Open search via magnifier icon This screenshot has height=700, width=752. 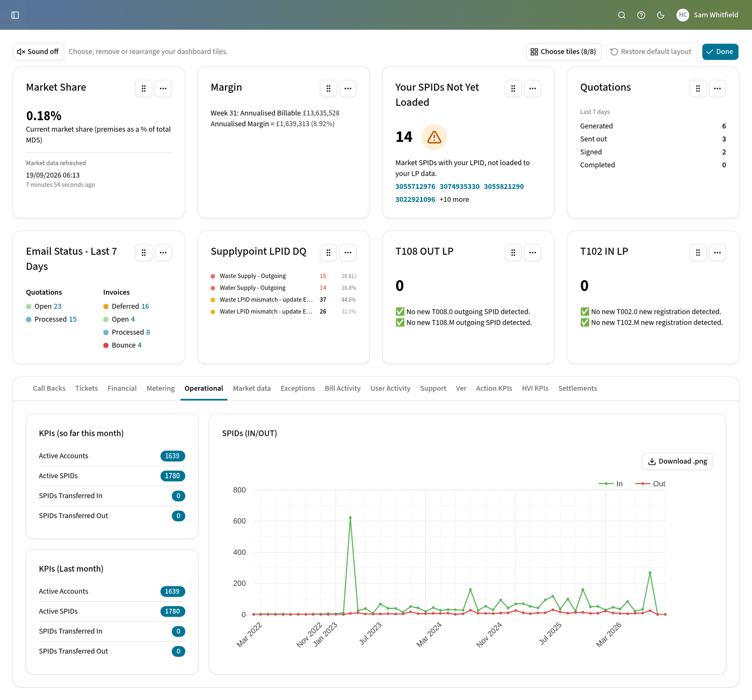pyautogui.click(x=621, y=15)
